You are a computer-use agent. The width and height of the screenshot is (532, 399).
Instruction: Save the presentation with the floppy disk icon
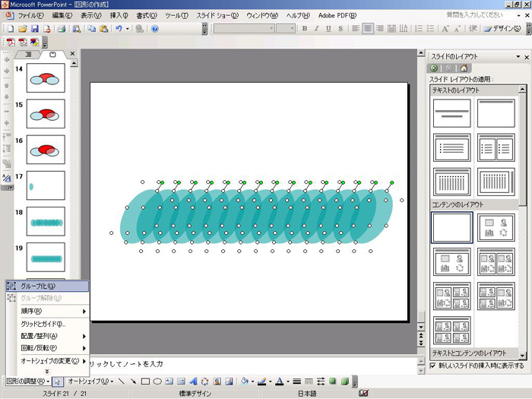34,29
